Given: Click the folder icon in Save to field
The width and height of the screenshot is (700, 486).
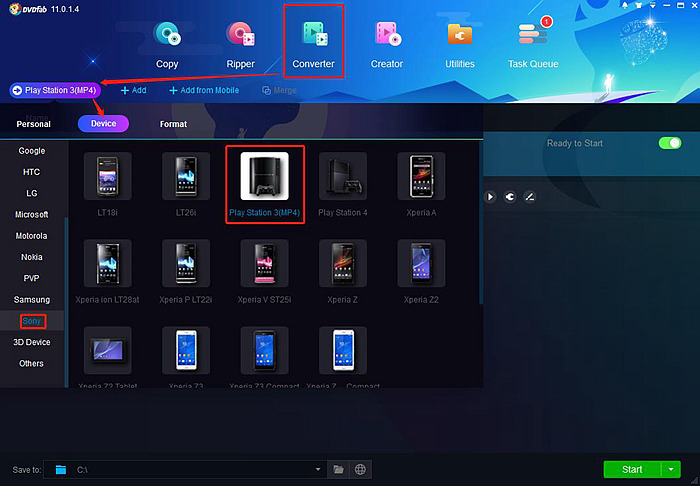Looking at the screenshot, I should (x=61, y=469).
